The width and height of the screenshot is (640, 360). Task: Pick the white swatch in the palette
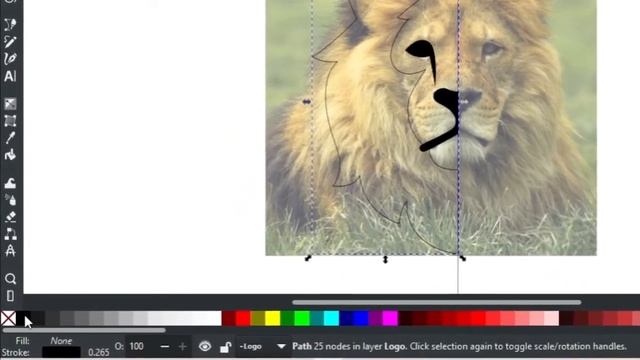[214, 318]
